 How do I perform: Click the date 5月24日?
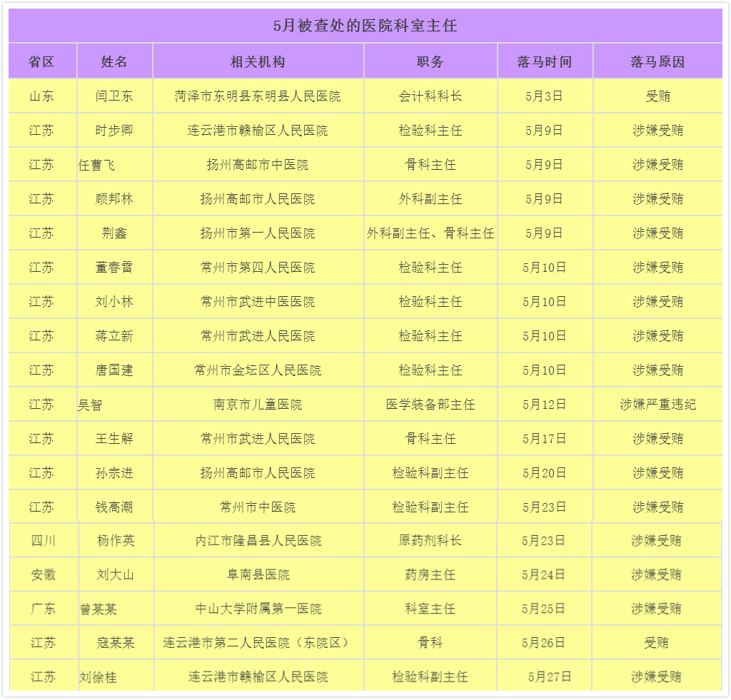click(x=543, y=574)
